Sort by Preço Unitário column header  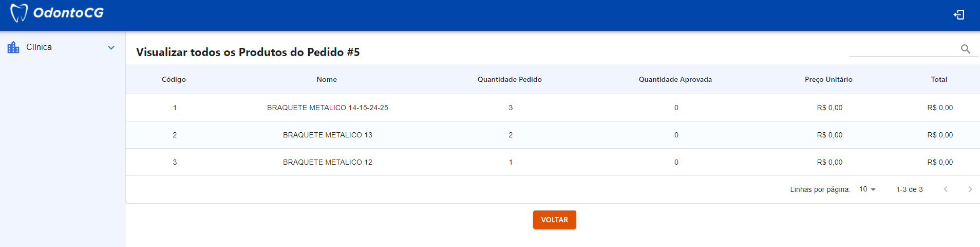[x=828, y=79]
